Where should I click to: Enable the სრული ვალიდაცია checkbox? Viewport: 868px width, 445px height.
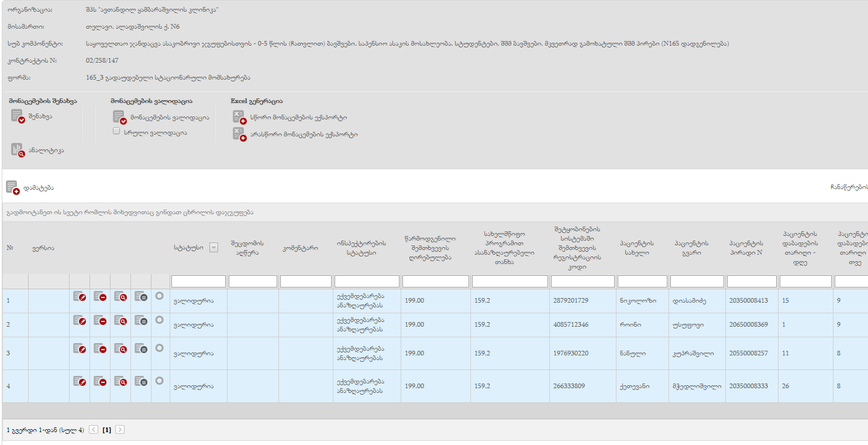click(116, 131)
